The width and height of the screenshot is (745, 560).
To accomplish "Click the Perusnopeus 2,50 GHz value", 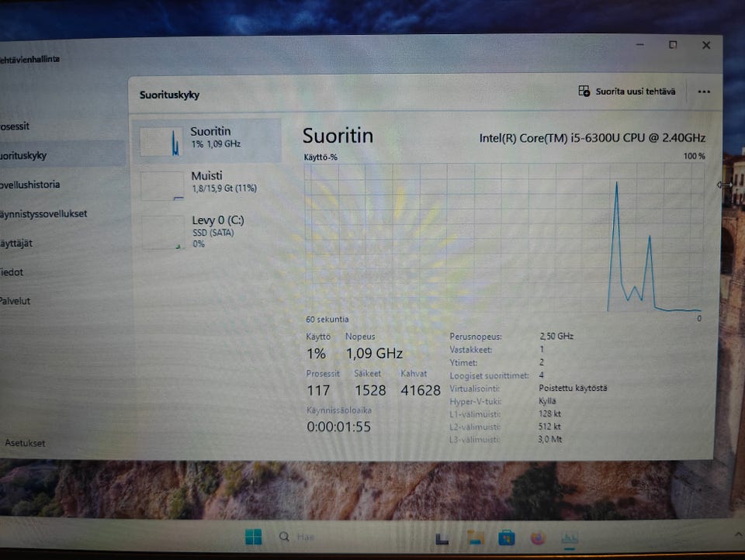I will [556, 337].
